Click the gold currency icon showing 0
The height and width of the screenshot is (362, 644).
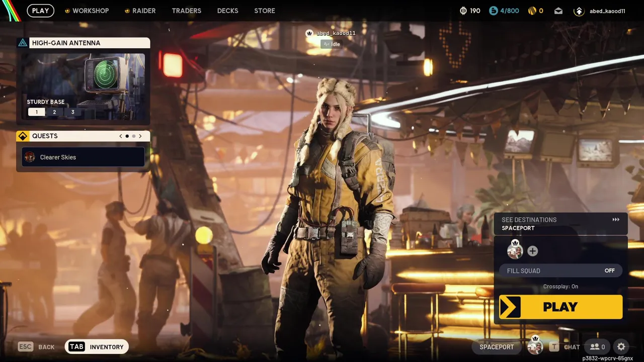point(531,11)
